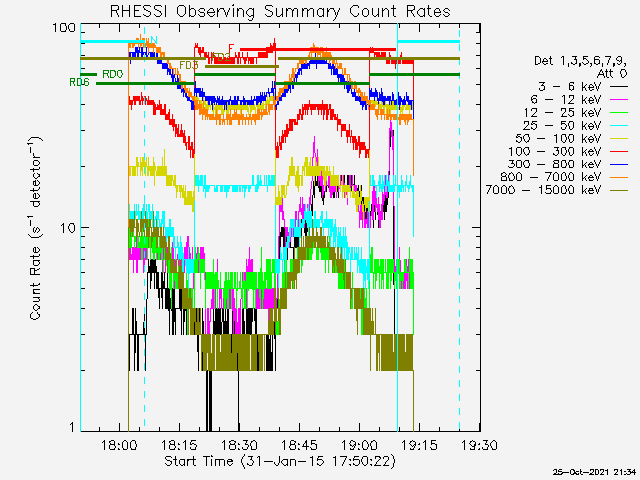Select the '300 - 800 keV' legend label

point(555,164)
